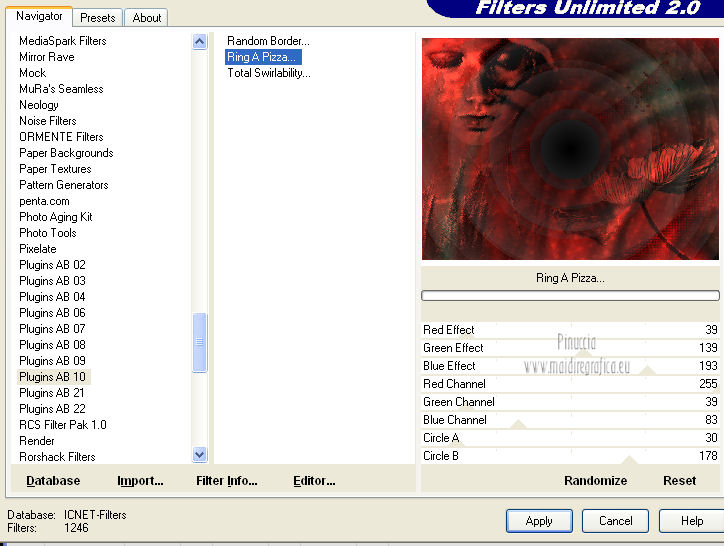This screenshot has width=724, height=546.
Task: Select RCS Filter Pak 1.0 category
Action: click(x=63, y=425)
